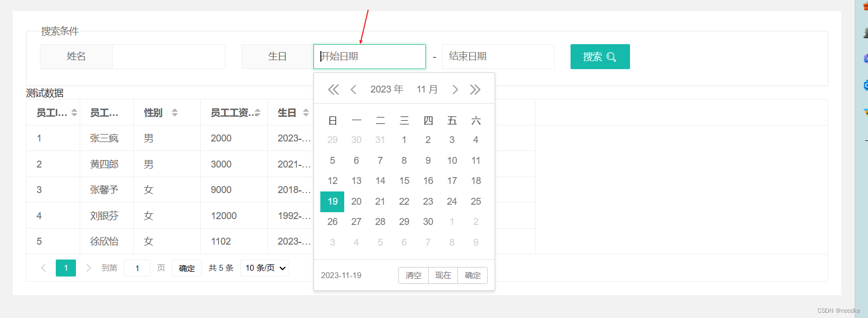
Task: Select highlighted date 19 in calendar
Action: 333,202
